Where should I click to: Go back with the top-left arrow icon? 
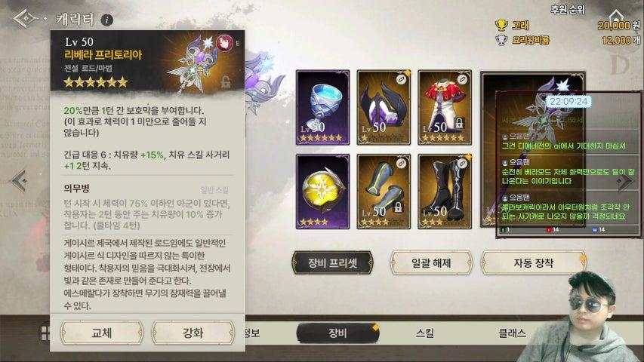pyautogui.click(x=26, y=18)
